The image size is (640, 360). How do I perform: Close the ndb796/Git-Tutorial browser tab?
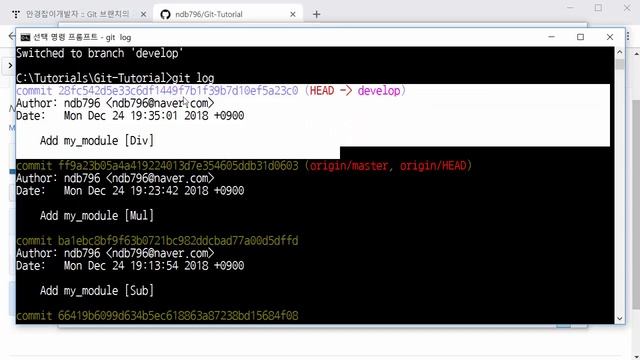(293, 14)
